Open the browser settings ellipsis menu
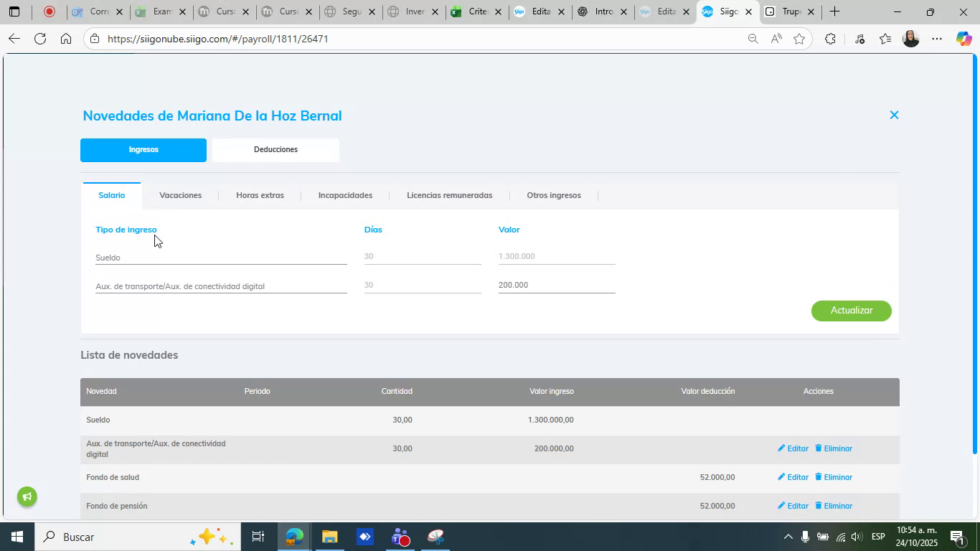The image size is (980, 551). [x=937, y=39]
